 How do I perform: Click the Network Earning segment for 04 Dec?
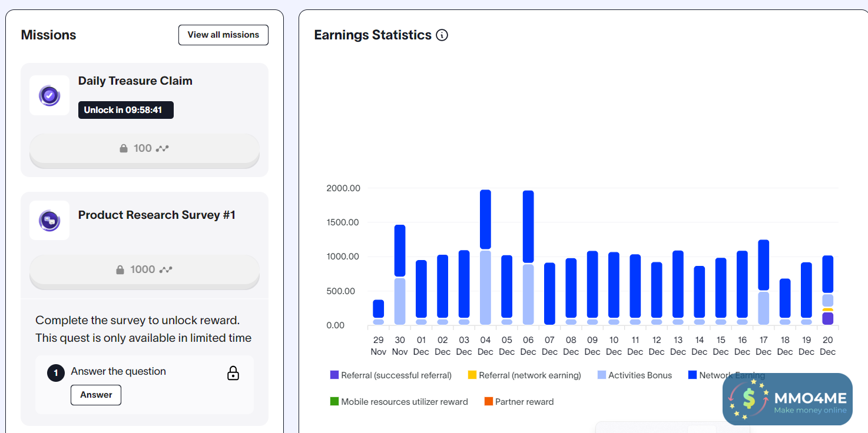(x=485, y=219)
